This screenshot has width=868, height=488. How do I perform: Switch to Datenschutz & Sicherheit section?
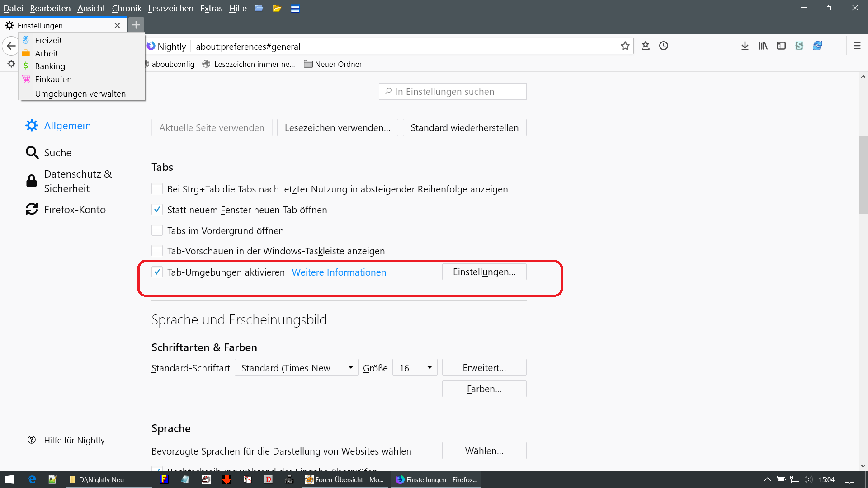tap(78, 181)
